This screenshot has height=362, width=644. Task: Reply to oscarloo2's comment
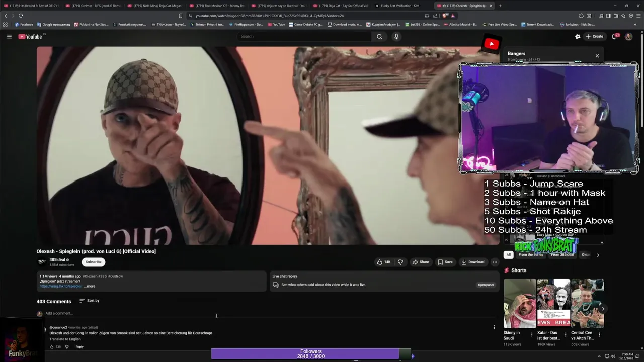click(79, 347)
